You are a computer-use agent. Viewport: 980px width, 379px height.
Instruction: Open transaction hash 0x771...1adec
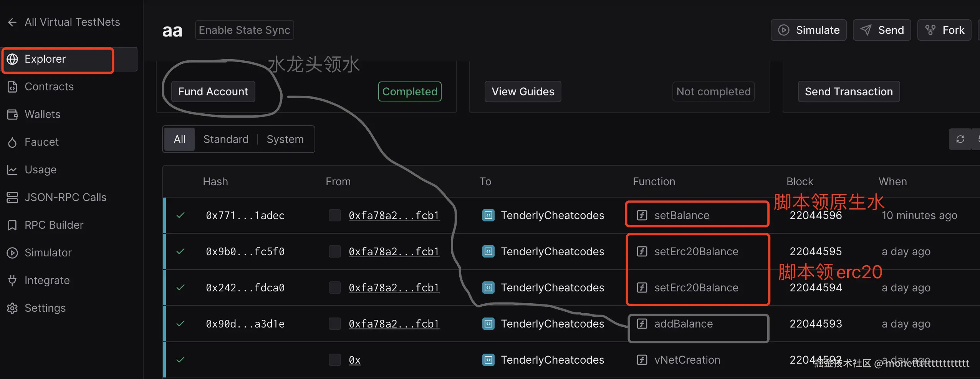(245, 215)
